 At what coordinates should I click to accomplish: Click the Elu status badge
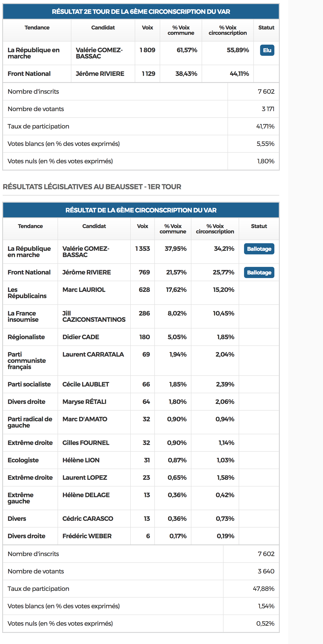click(x=267, y=50)
